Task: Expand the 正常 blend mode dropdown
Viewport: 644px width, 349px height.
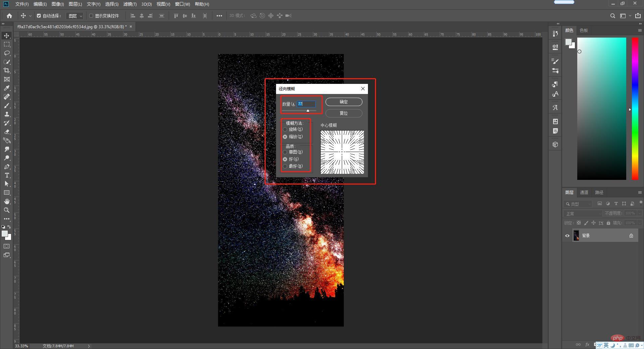Action: pos(583,213)
